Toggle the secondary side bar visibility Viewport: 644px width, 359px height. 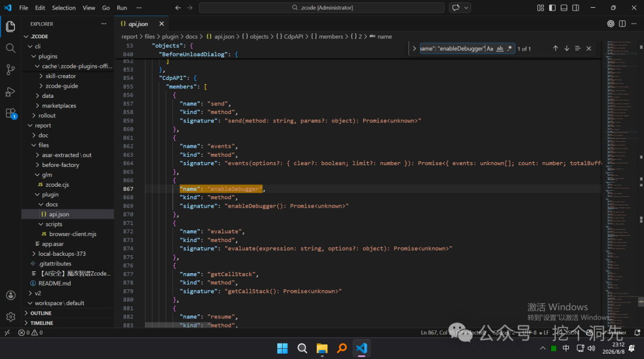coord(576,8)
